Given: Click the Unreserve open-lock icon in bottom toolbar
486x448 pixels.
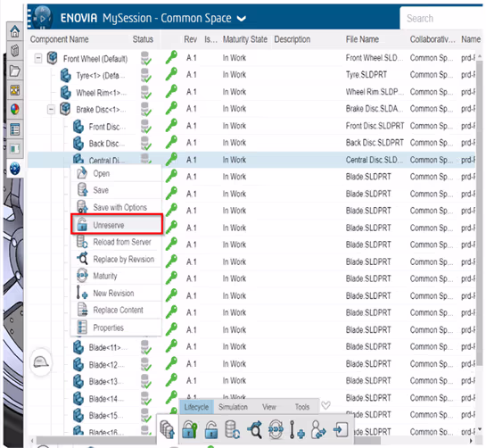Looking at the screenshot, I should [211, 429].
